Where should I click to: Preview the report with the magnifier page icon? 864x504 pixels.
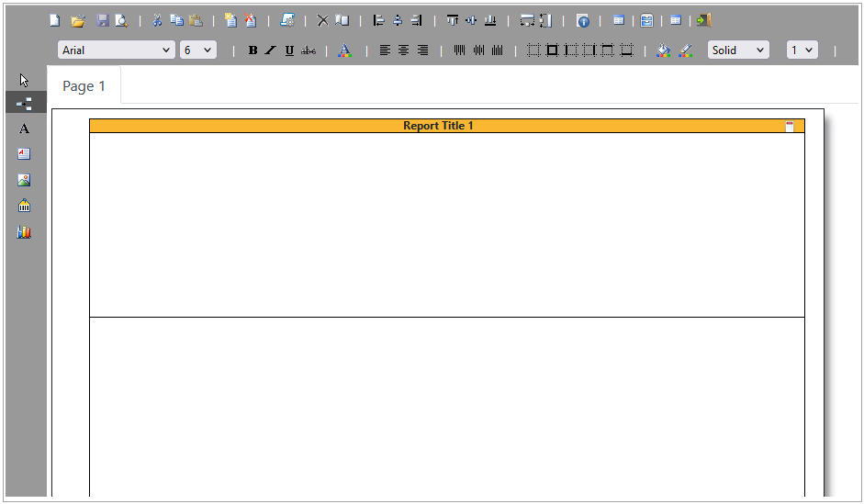[121, 21]
